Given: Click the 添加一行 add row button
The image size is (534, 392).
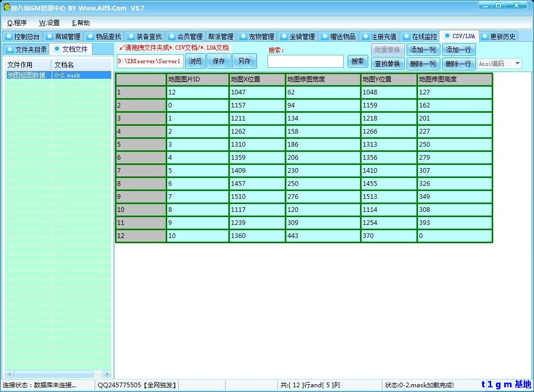Looking at the screenshot, I should click(x=458, y=50).
